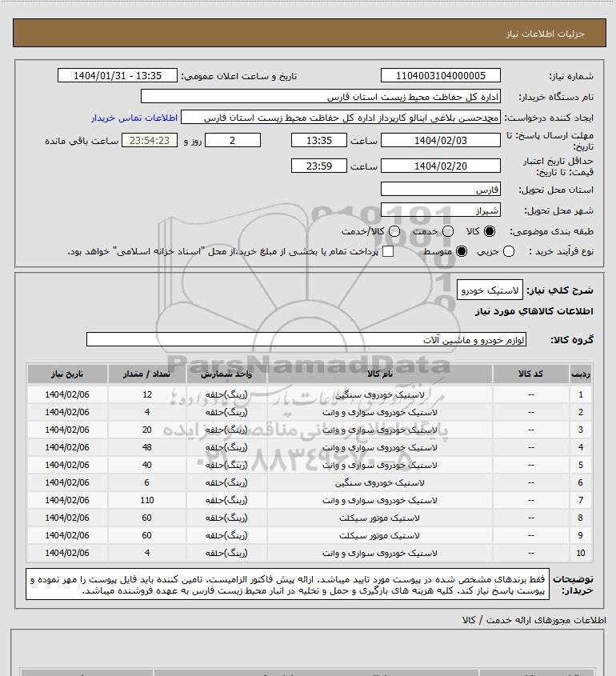Select row 10 item name cell
This screenshot has height=676, width=616.
(380, 553)
